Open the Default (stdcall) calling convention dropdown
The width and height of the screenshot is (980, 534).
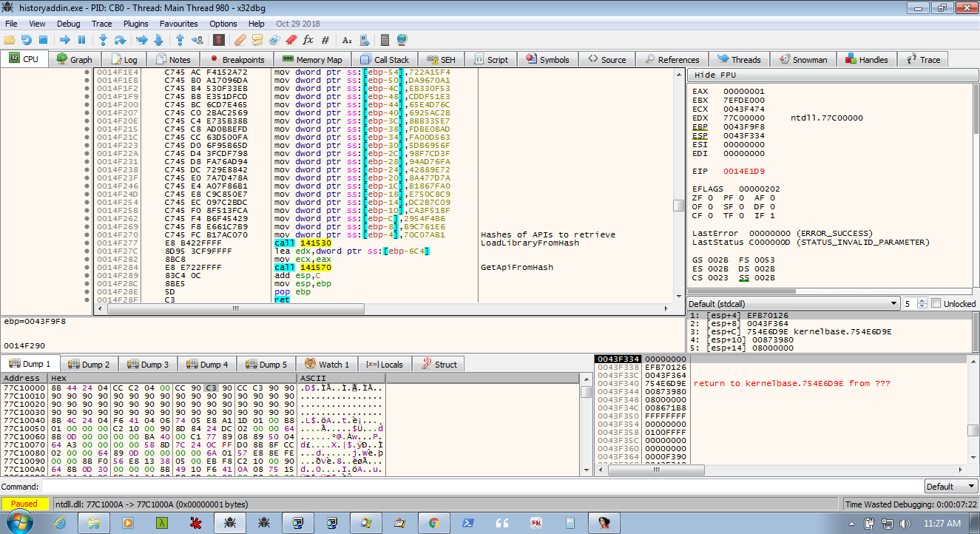pyautogui.click(x=790, y=303)
